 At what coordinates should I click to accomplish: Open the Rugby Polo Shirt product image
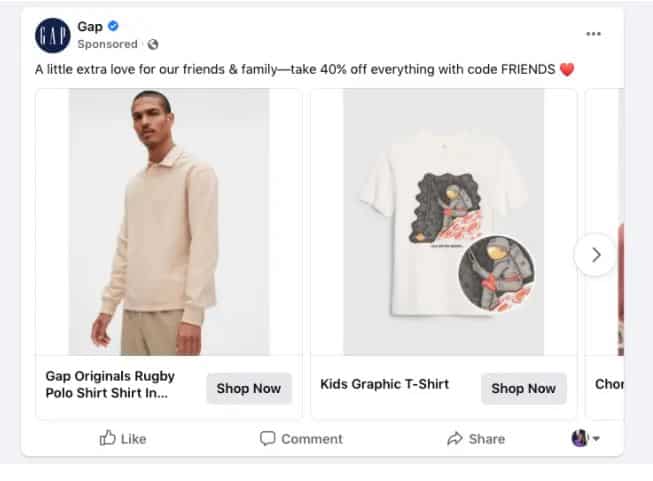168,222
